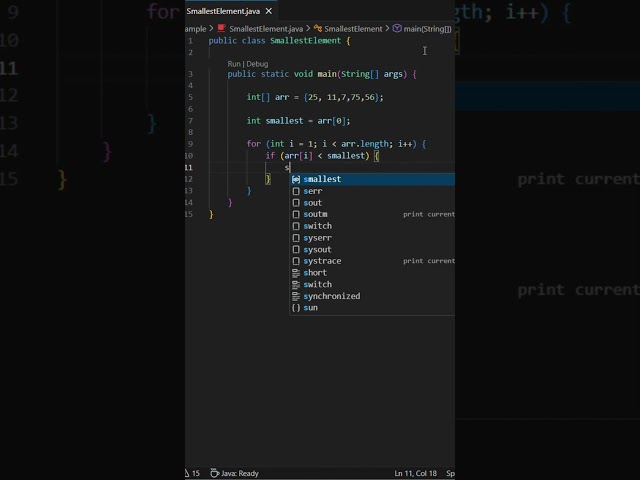Screen dimensions: 640x480
Task: Run the main method via Run codelens
Action: coord(234,64)
